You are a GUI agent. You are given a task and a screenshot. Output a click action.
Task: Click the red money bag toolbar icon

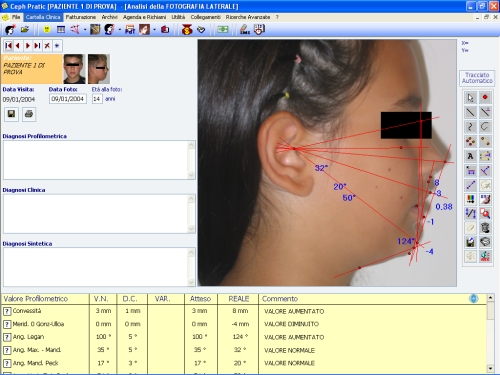point(187,30)
